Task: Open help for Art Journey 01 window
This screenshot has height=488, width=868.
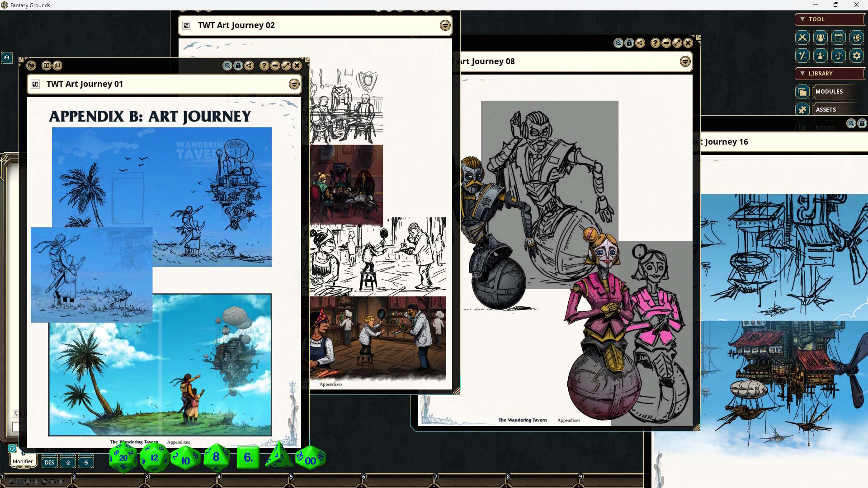Action: tap(264, 66)
